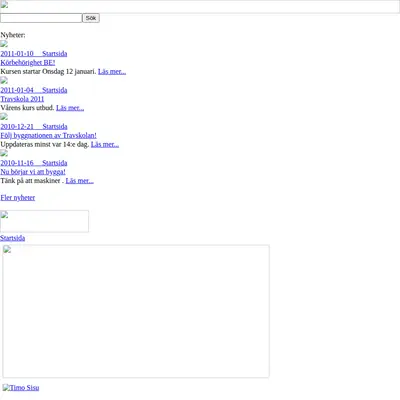The height and width of the screenshot is (400, 400).
Task: Click the broken image above Nu börjar news
Action: tap(4, 153)
